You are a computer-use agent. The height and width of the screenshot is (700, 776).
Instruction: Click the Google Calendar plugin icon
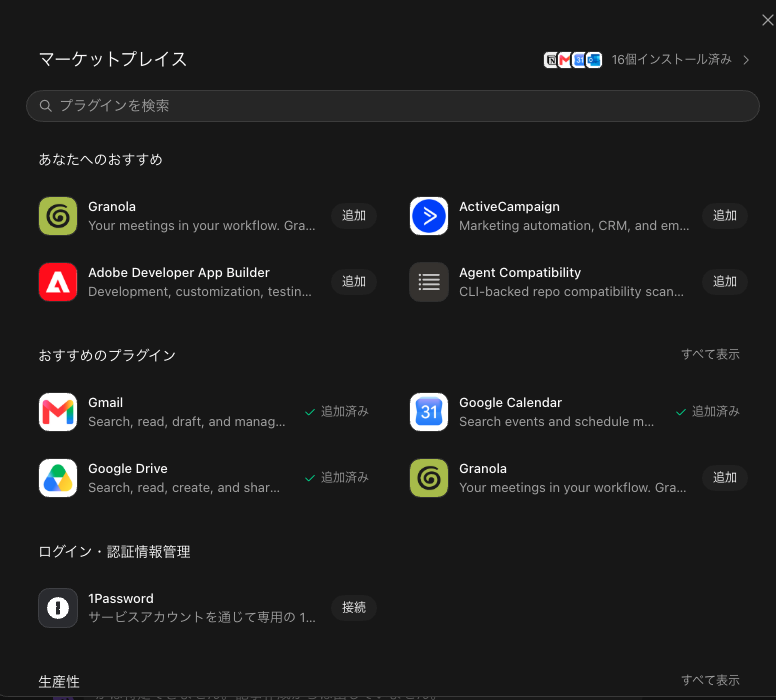pos(429,412)
